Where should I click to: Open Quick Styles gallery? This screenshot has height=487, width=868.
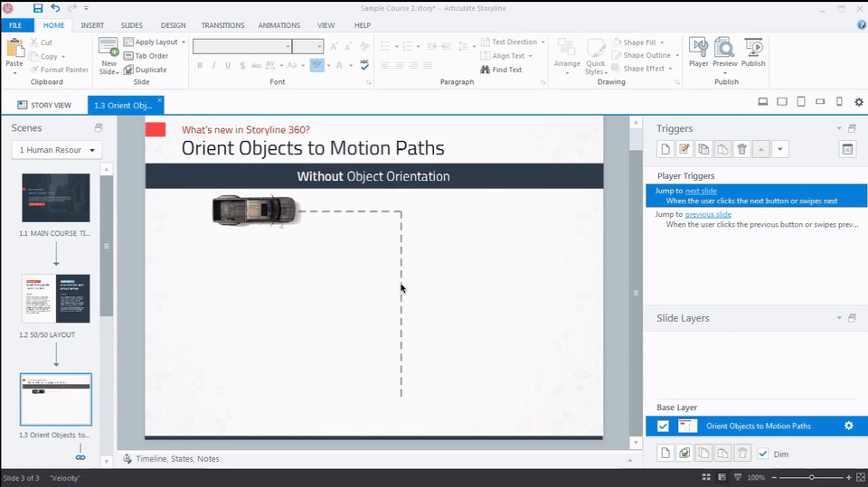pyautogui.click(x=596, y=56)
